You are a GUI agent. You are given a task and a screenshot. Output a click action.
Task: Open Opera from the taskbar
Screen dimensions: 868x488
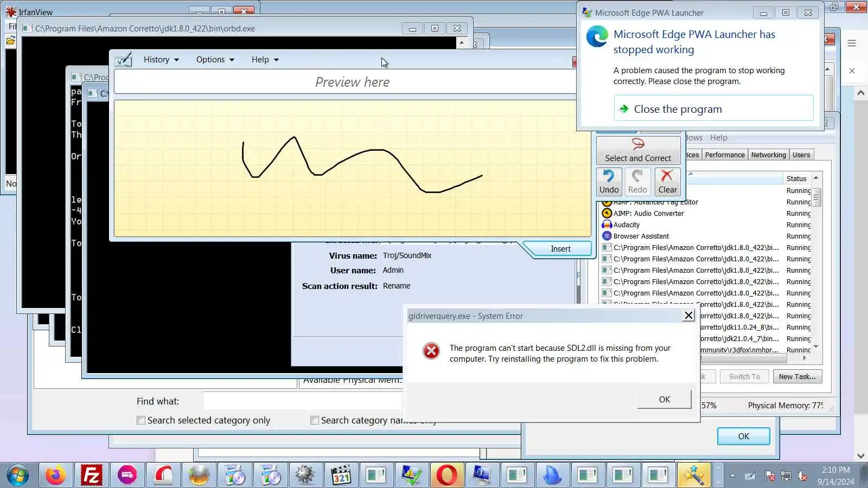(x=446, y=476)
